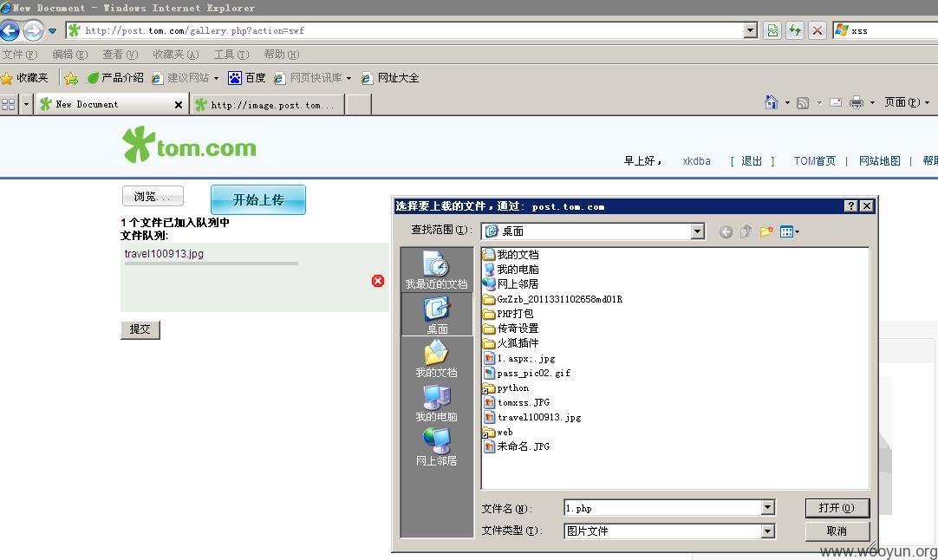This screenshot has height=560, width=938.
Task: Open the view menu icon in file dialog
Action: click(x=789, y=231)
